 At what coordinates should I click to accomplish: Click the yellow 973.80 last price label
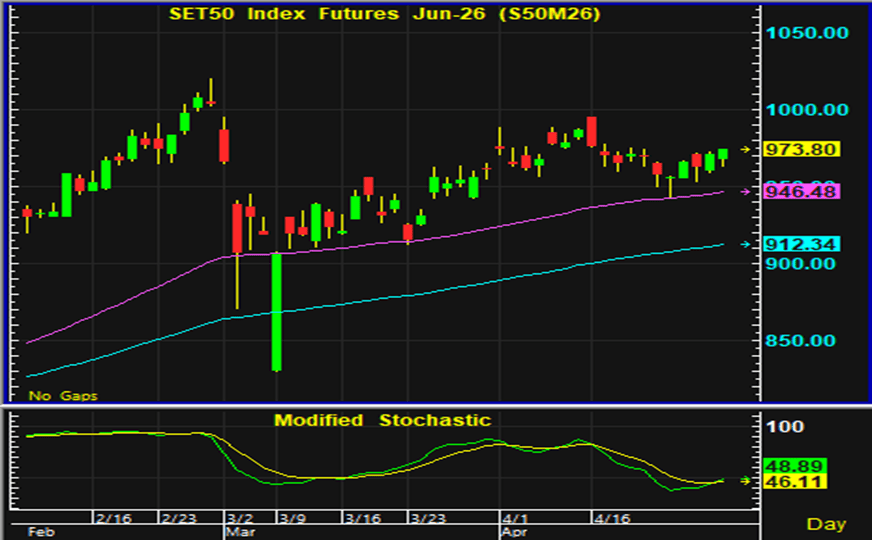[801, 149]
